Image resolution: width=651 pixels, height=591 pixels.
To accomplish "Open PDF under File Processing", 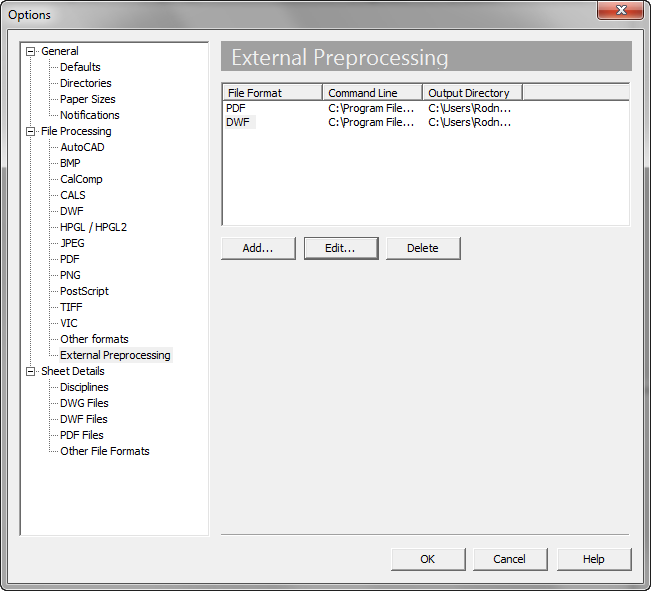I will (x=69, y=259).
